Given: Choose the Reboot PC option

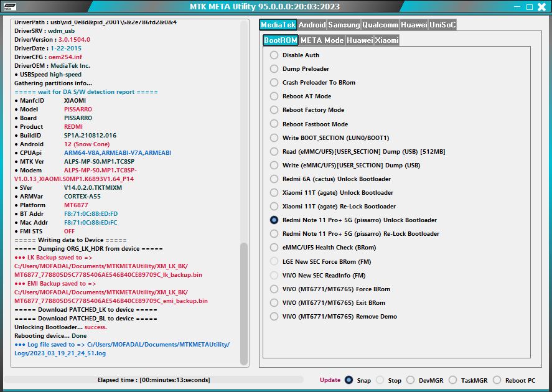Looking at the screenshot, I should (514, 380).
